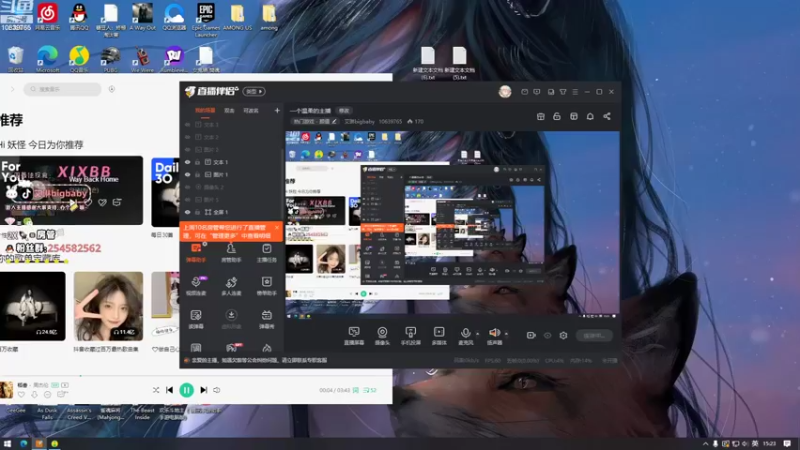Screen dimensions: 800x450
Task: Open NetEase Cloud Music desktop shortcut
Action: click(x=47, y=15)
